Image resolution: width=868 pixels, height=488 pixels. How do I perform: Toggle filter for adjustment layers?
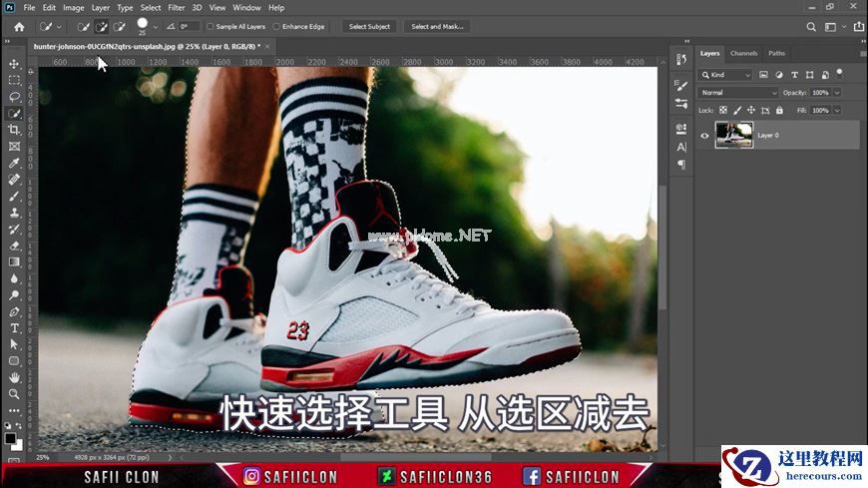click(x=779, y=75)
